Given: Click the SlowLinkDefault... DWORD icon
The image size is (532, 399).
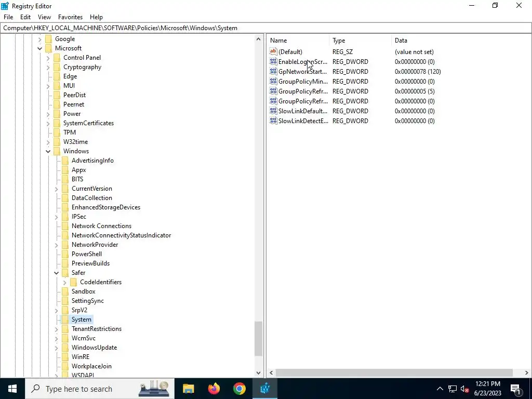Looking at the screenshot, I should 273,111.
